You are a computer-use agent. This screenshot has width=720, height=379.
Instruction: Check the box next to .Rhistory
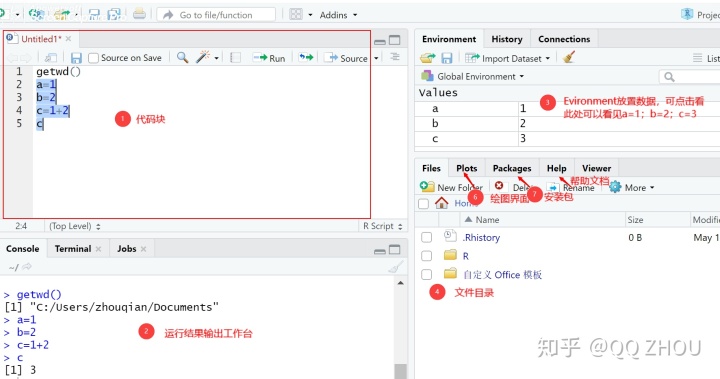427,237
